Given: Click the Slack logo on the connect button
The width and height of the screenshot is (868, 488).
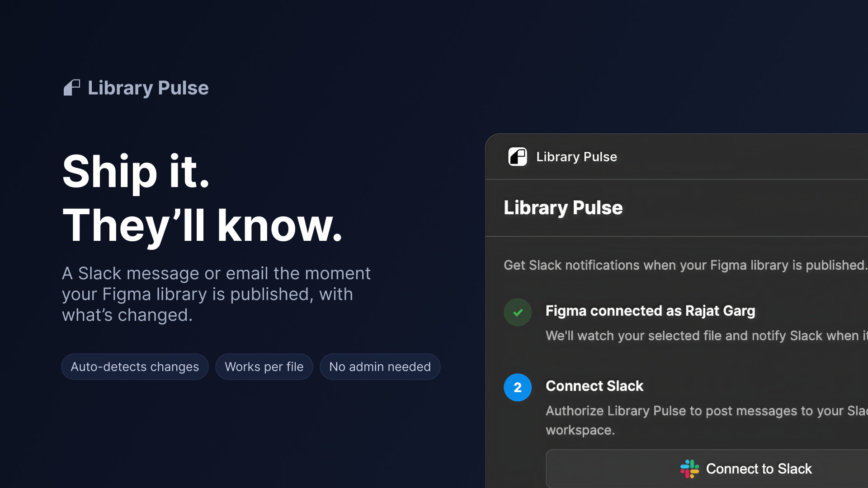Looking at the screenshot, I should [x=689, y=469].
